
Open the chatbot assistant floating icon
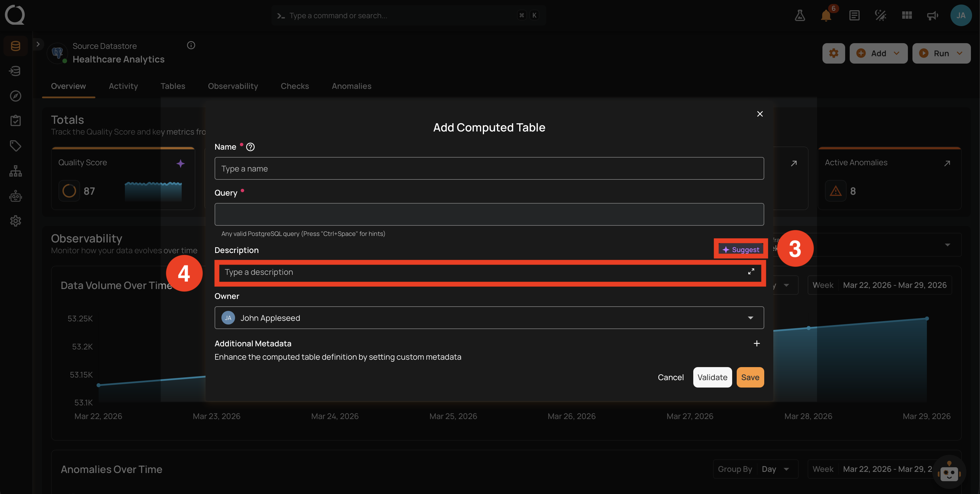pyautogui.click(x=949, y=472)
